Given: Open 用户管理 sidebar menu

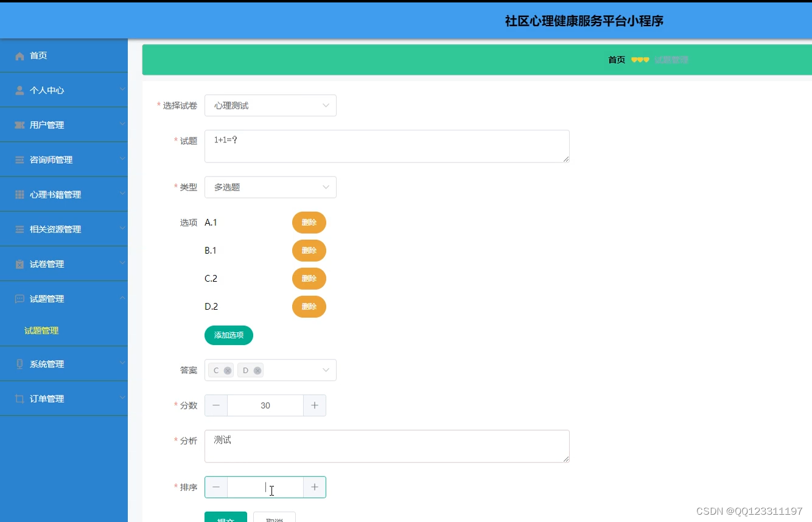Looking at the screenshot, I should [64, 125].
